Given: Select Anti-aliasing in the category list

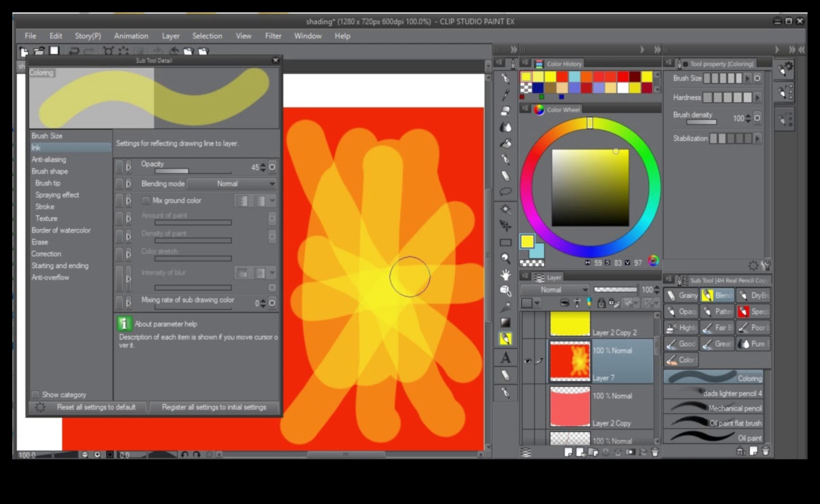Looking at the screenshot, I should coord(48,160).
